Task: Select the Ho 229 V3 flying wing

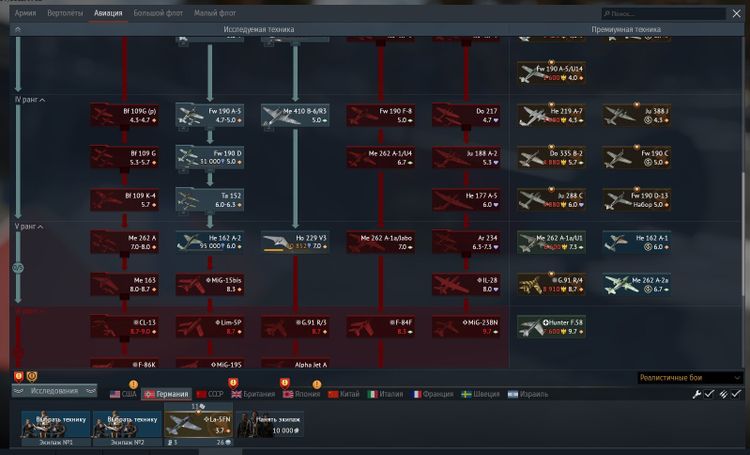Action: [295, 242]
